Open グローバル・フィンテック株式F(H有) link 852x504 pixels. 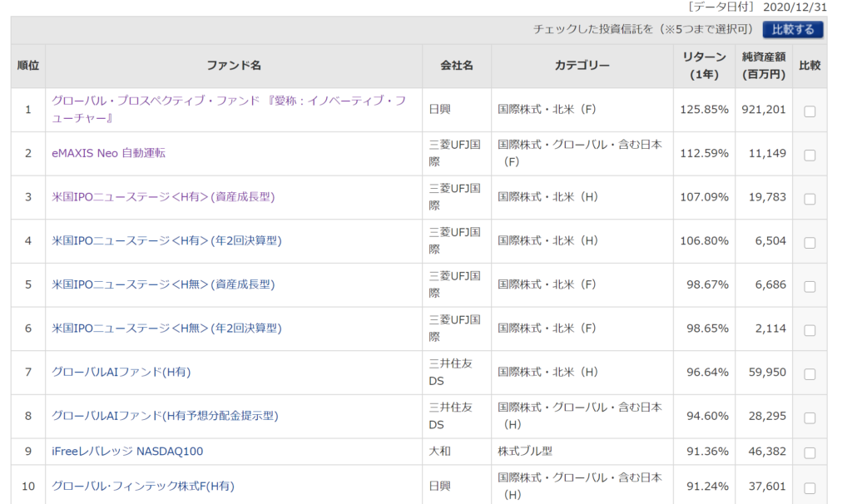143,486
